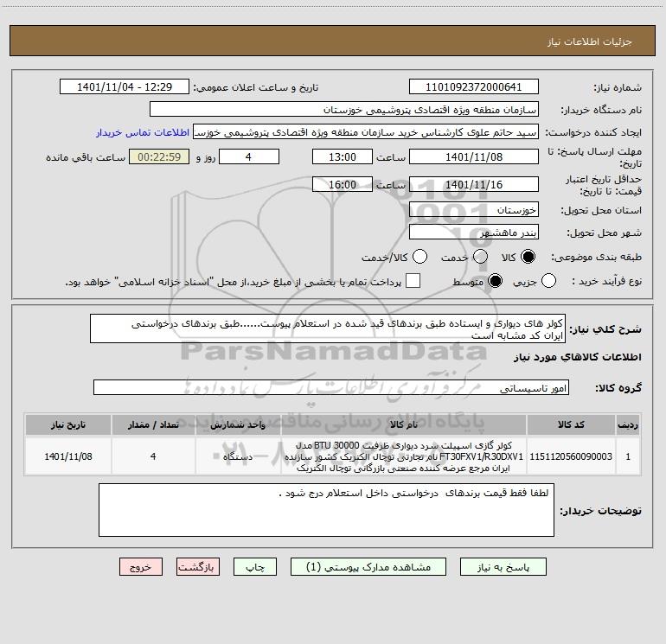Click the need date cell 1401/11/08
This screenshot has height=644, width=666.
(x=68, y=456)
